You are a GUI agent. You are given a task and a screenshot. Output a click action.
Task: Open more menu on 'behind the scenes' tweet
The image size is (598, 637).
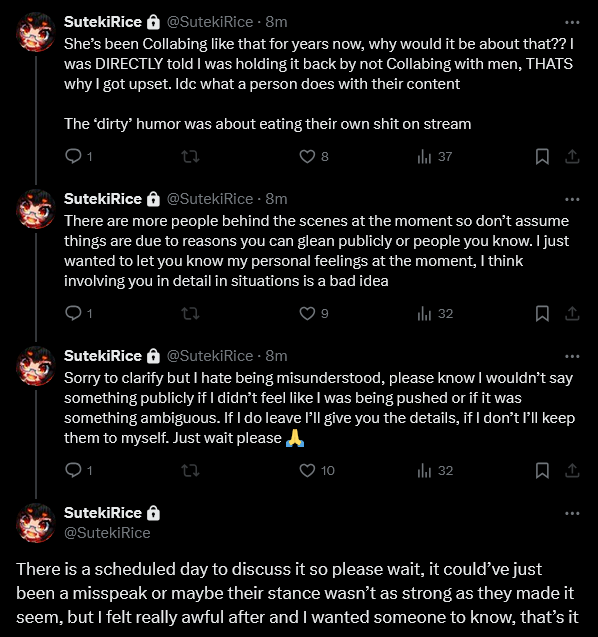572,199
